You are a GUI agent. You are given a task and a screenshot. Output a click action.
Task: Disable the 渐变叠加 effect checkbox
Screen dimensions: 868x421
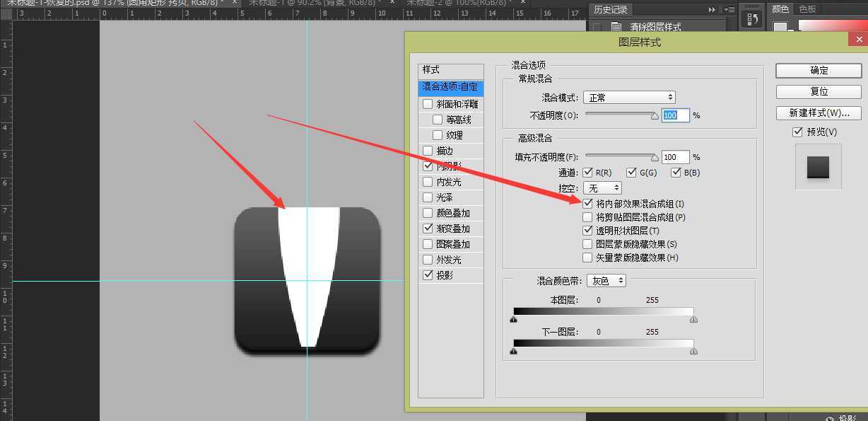[428, 228]
